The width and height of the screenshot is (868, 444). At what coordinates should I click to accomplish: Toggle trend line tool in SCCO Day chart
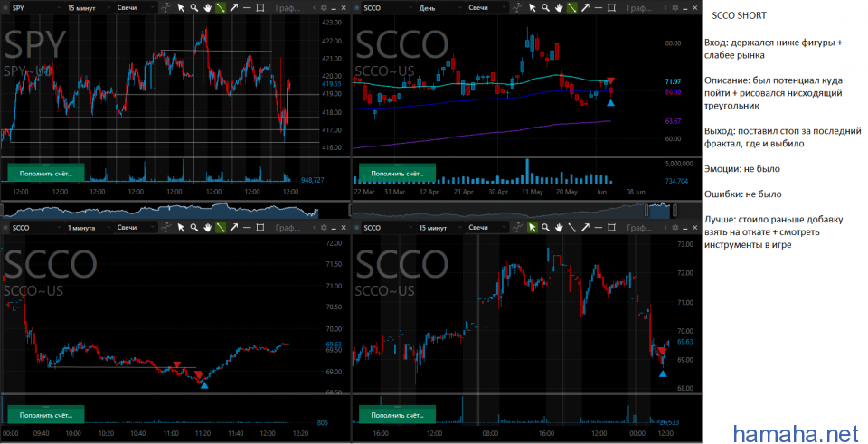(571, 8)
